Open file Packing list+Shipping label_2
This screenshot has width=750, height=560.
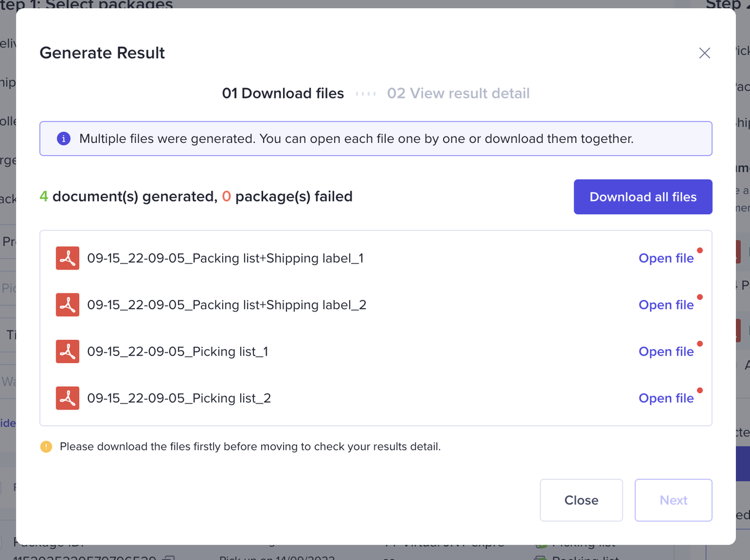click(x=666, y=305)
